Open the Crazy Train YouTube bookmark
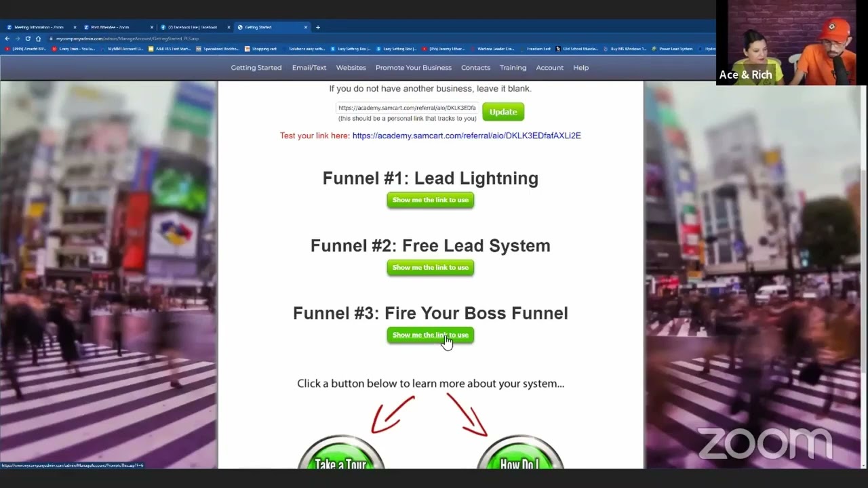Viewport: 868px width, 488px height. coord(74,49)
